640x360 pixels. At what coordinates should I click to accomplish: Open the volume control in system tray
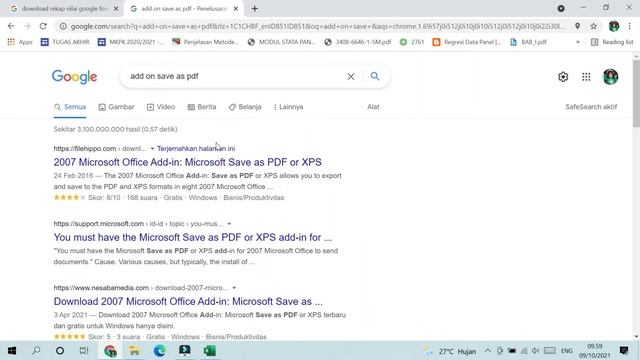(x=536, y=351)
